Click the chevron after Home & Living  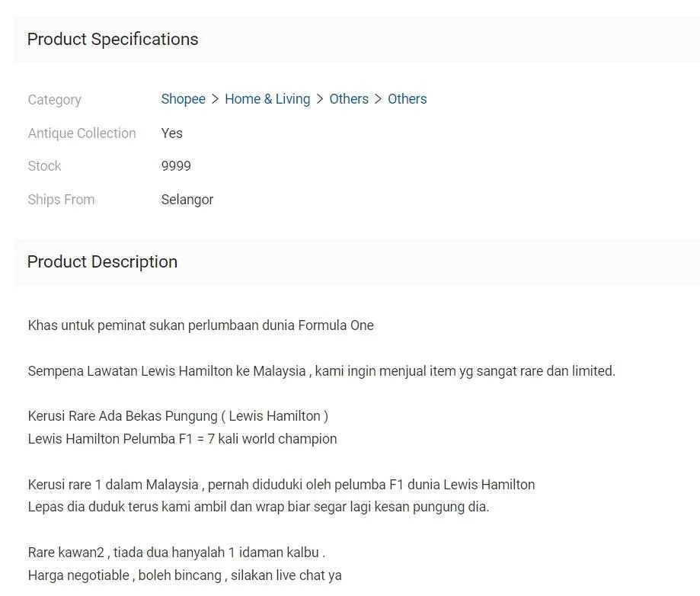[x=320, y=99]
